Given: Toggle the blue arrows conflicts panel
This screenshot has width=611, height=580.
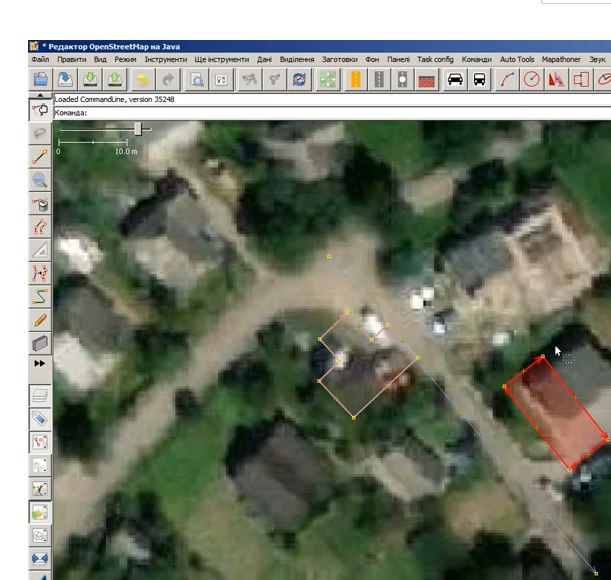Looking at the screenshot, I should (40, 559).
